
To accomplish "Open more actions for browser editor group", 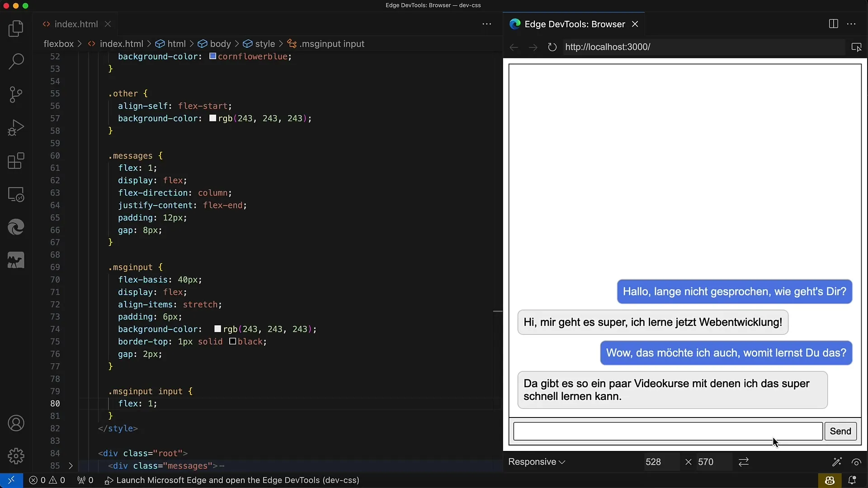I will click(x=851, y=24).
